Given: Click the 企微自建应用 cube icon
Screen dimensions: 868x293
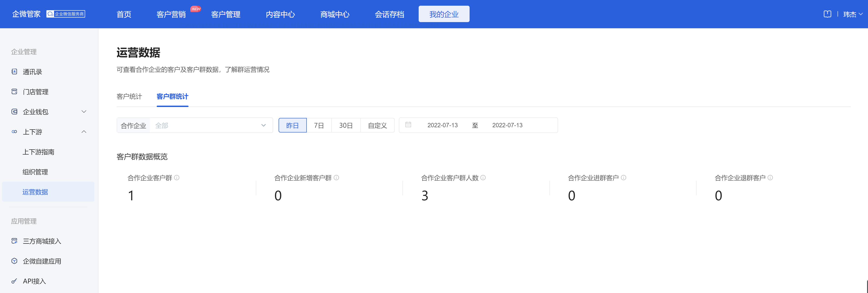Looking at the screenshot, I should (x=14, y=261).
